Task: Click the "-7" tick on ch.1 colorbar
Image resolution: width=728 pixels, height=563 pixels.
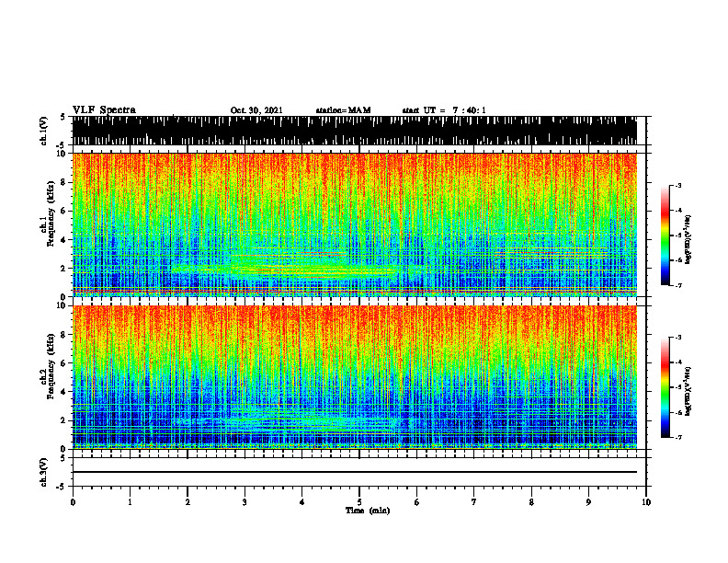Action: 677,285
